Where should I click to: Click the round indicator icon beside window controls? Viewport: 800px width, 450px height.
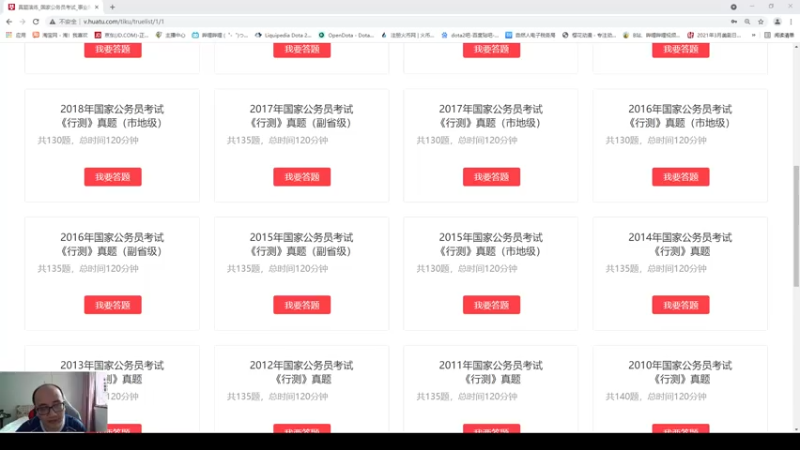[733, 7]
